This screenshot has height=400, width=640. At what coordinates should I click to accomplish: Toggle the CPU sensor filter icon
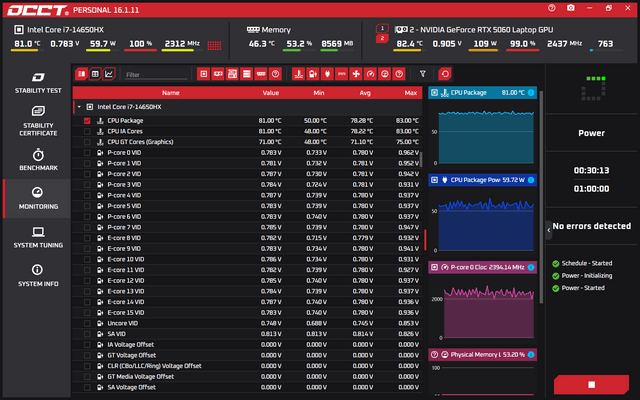pos(203,74)
